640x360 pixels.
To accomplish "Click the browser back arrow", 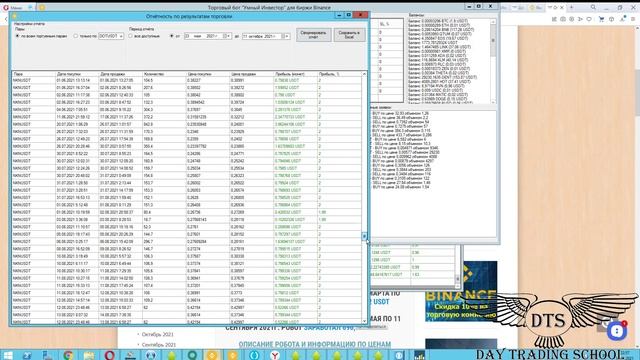I will click(6, 19).
